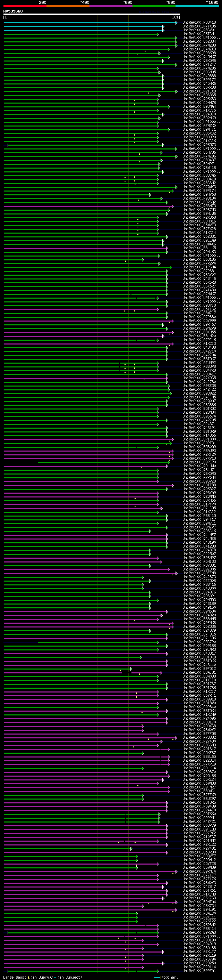Open hit UniRef100_Q0ZDG4
222x980 pixels.
point(199,41)
